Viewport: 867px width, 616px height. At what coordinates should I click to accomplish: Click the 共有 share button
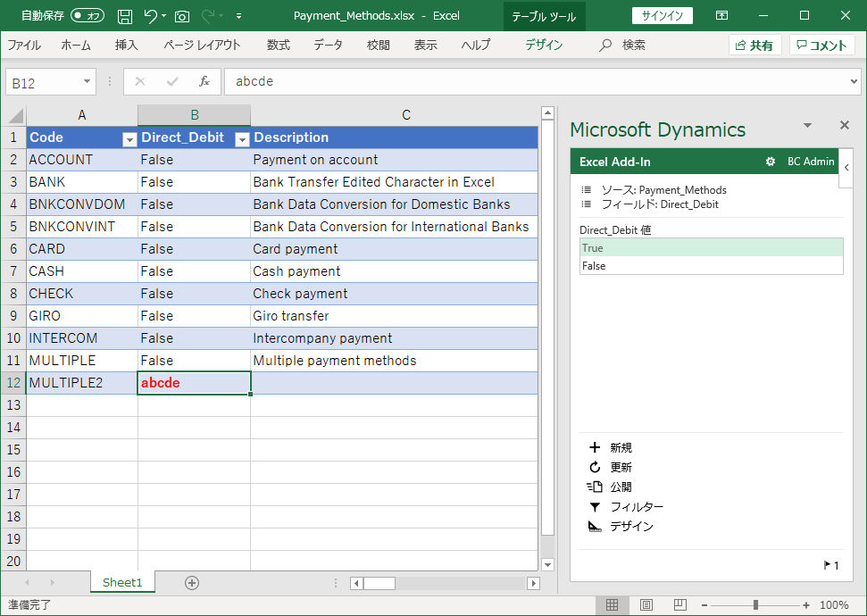pos(754,46)
